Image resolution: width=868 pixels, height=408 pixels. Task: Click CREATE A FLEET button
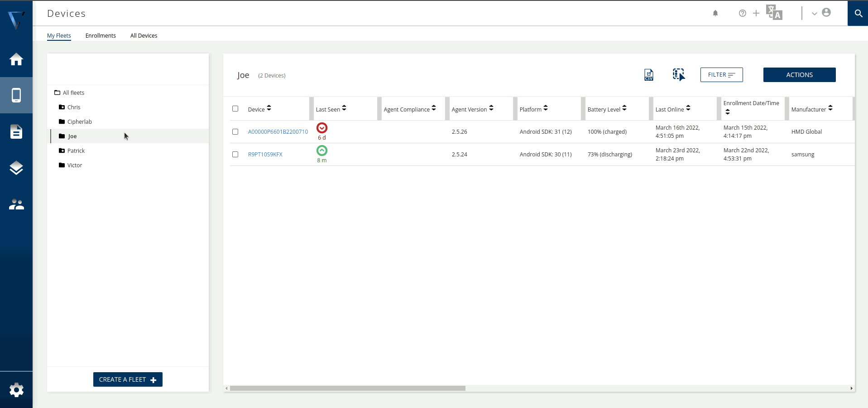tap(128, 379)
